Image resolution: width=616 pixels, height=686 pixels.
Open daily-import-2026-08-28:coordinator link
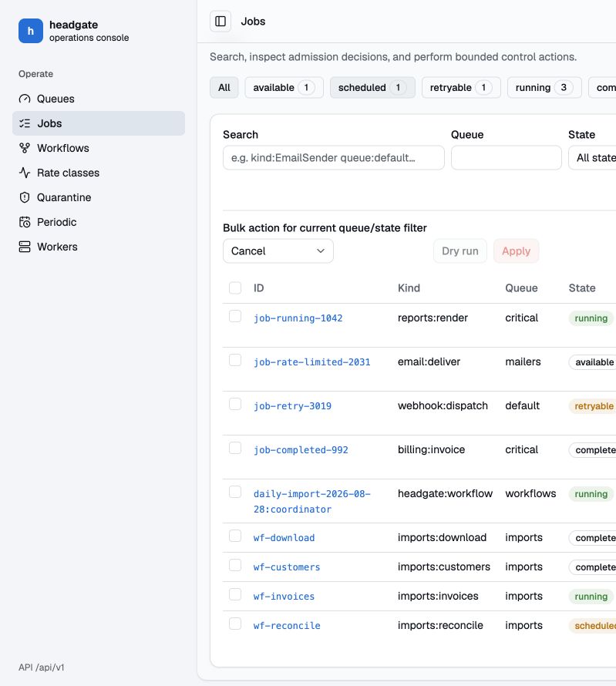pyautogui.click(x=312, y=502)
